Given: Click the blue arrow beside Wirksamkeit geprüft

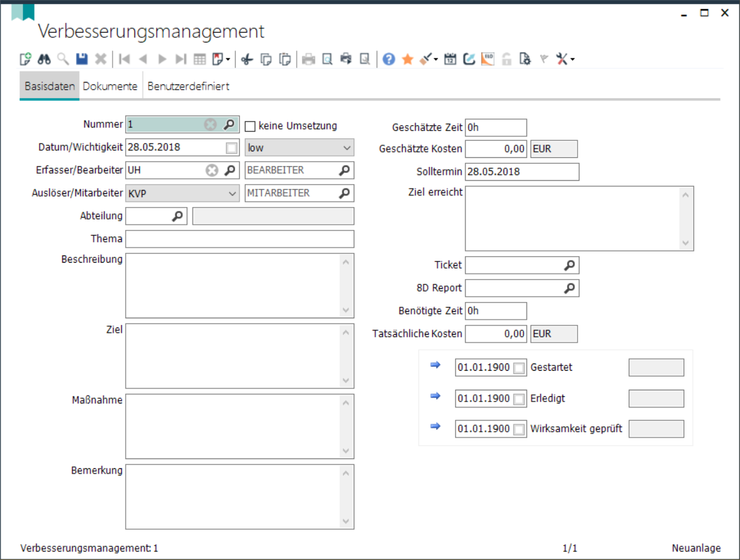Looking at the screenshot, I should pyautogui.click(x=435, y=426).
